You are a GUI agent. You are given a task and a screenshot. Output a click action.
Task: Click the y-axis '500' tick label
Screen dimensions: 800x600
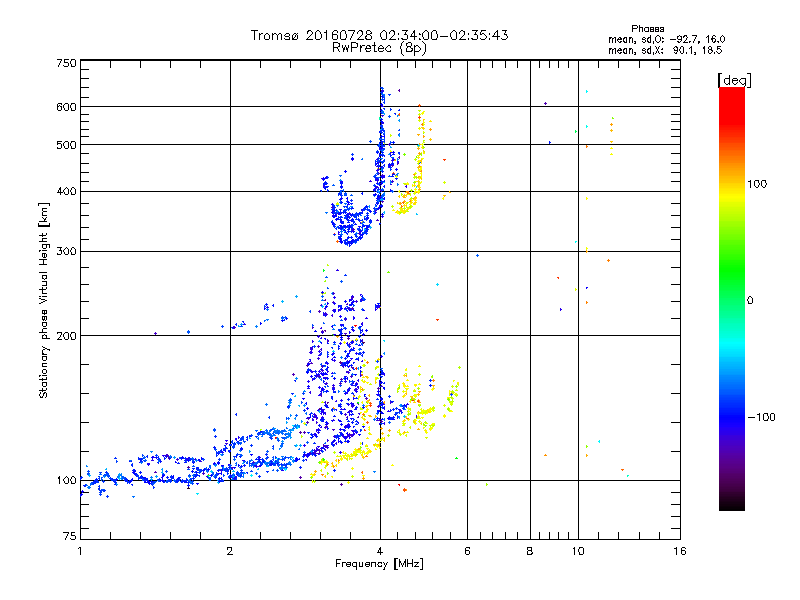[66, 145]
